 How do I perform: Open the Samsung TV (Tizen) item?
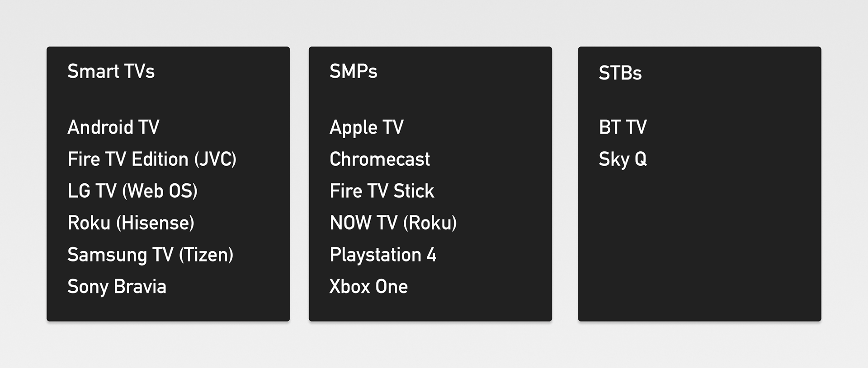coord(150,255)
